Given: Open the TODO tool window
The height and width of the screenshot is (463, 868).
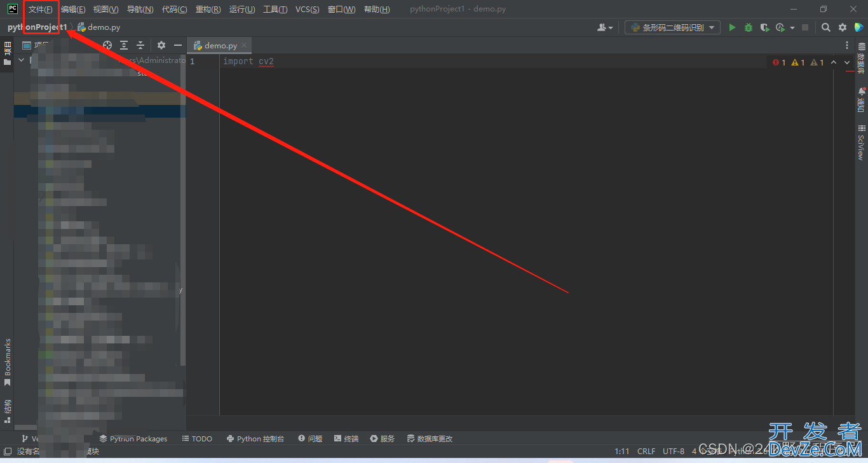Looking at the screenshot, I should pyautogui.click(x=197, y=439).
